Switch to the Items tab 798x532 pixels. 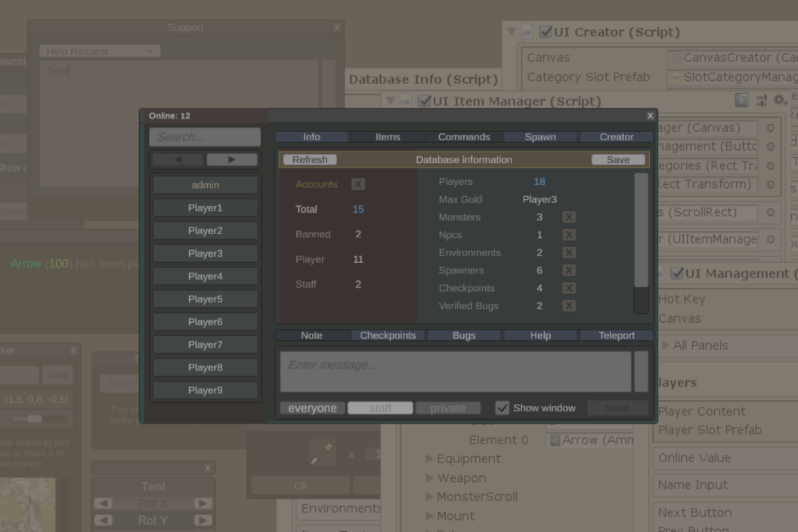388,137
